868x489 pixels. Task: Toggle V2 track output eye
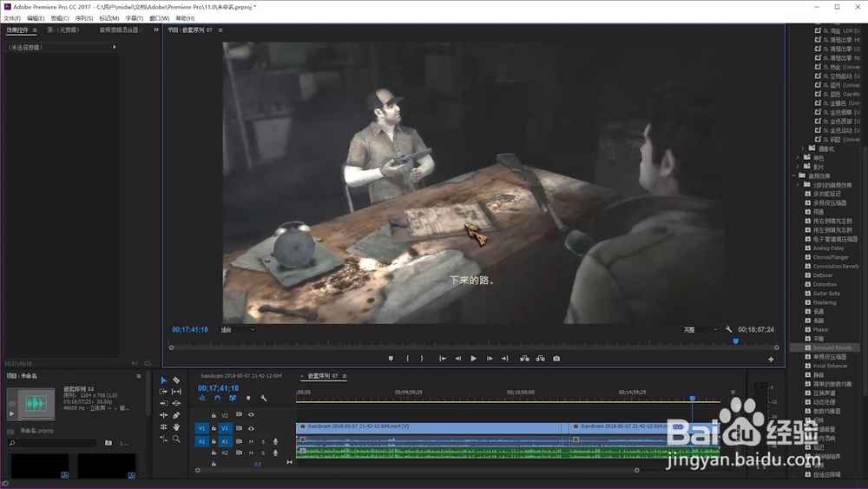[x=252, y=414]
